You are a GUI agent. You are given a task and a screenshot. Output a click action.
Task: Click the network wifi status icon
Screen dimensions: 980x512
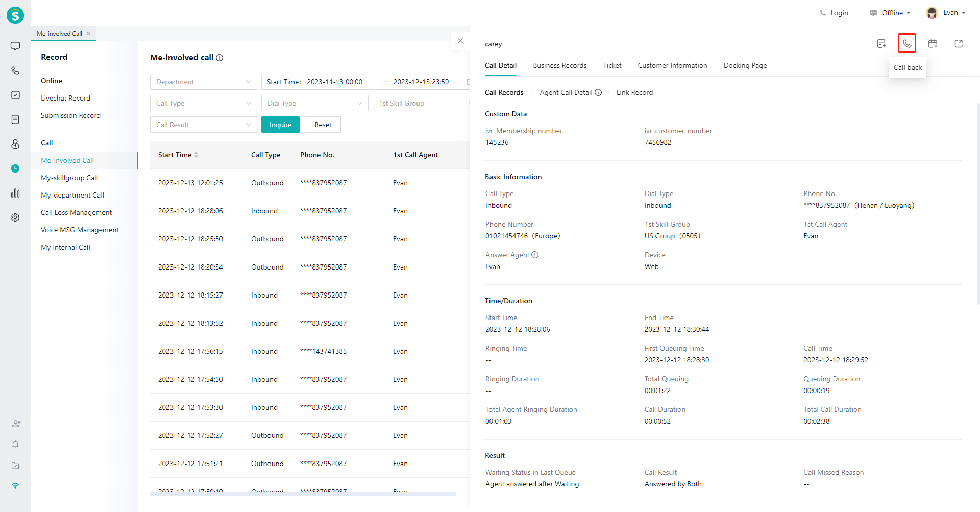point(15,486)
